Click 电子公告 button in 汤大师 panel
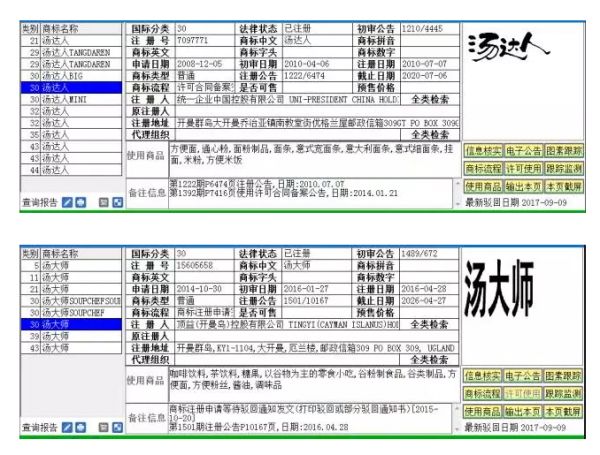The image size is (600, 455). [522, 375]
